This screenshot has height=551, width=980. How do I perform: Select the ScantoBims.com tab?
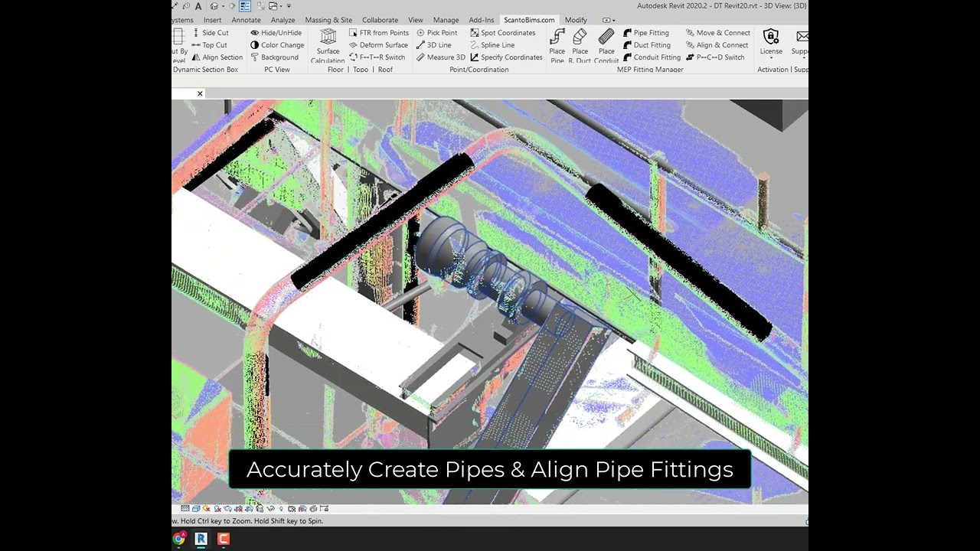(529, 20)
